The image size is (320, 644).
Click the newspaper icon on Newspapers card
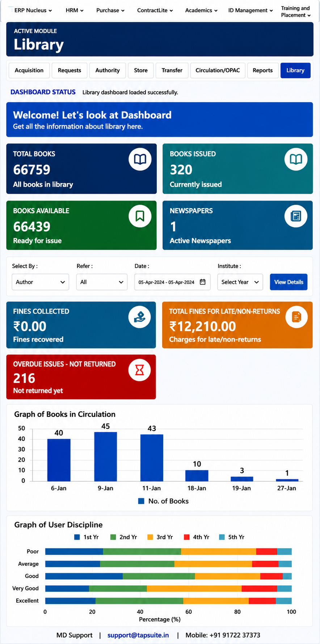[296, 216]
